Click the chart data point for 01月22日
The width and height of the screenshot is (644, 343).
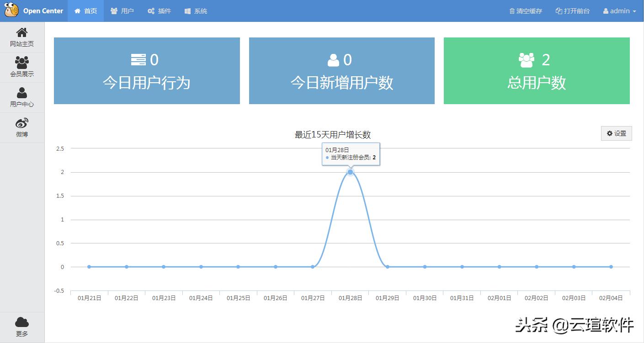[127, 267]
